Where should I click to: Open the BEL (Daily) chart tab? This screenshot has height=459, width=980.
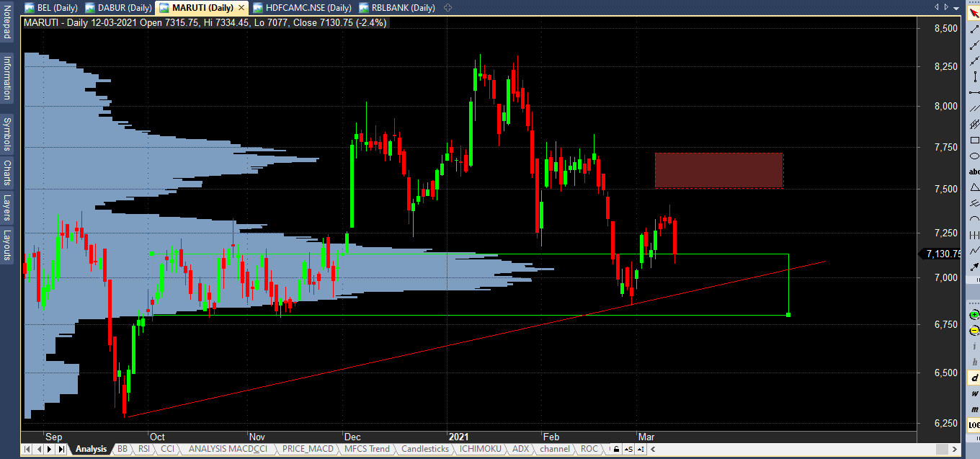pos(50,7)
